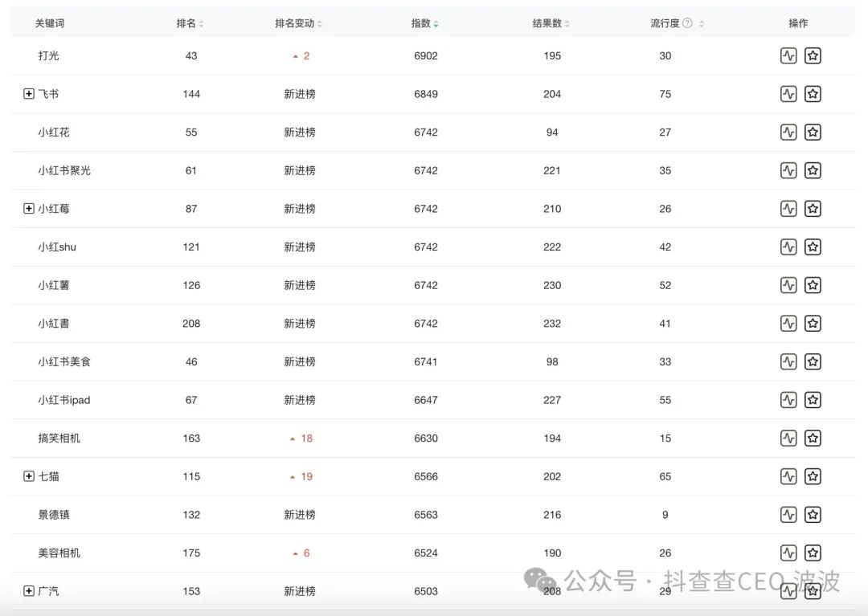Show trend chart for 搞笑相机

point(788,439)
